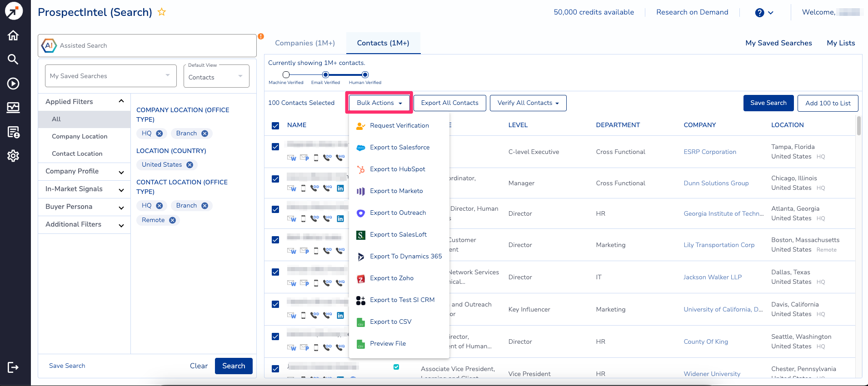
Task: Click the Search button in filter panel
Action: [234, 366]
